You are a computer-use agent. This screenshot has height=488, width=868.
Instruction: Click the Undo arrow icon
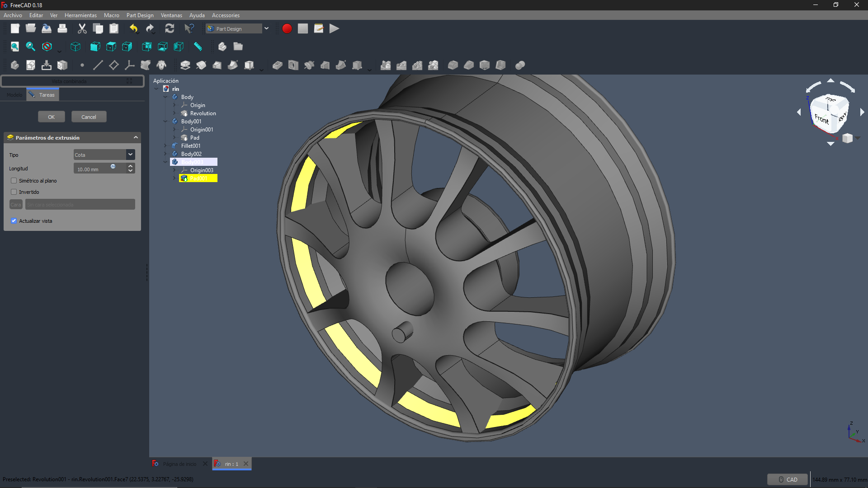tap(133, 28)
